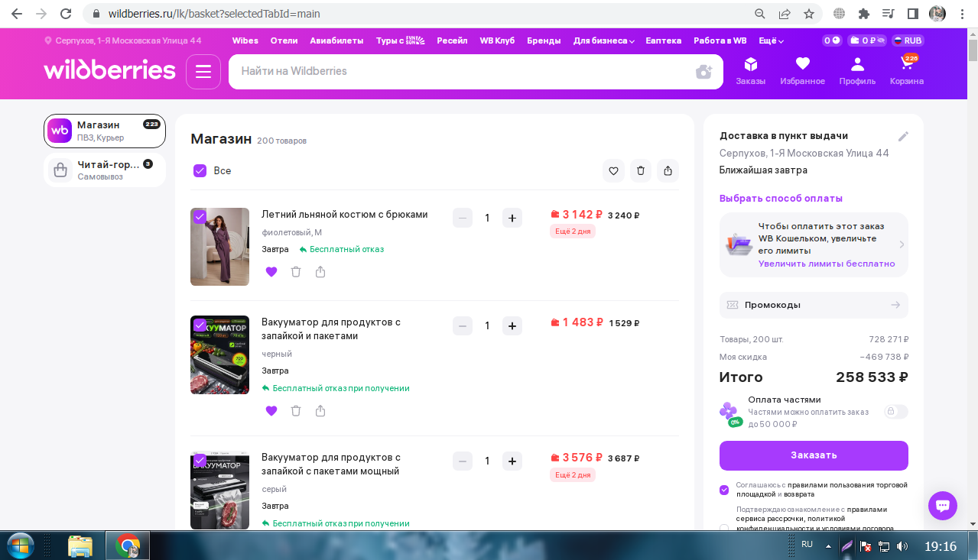Toggle Оплата частями switch
Screen dimensions: 978x560
pos(895,412)
